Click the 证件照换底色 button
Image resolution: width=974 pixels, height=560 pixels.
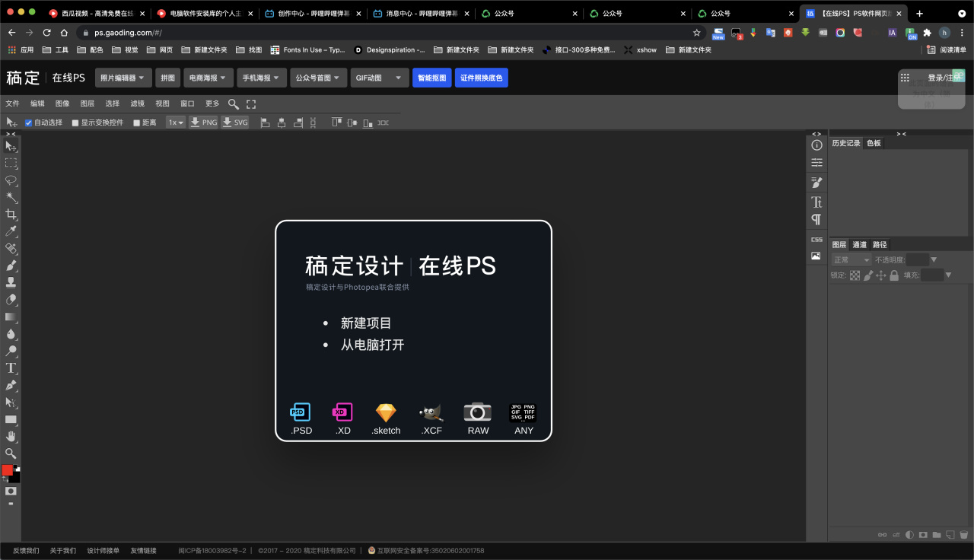pos(482,78)
